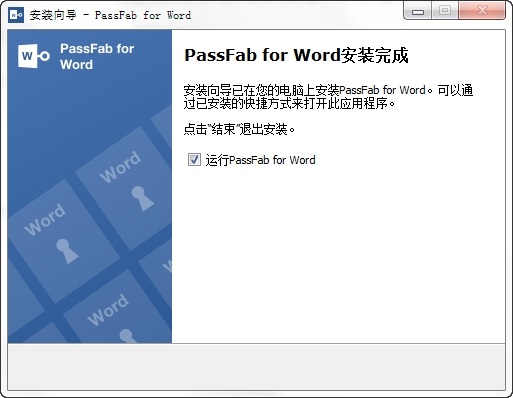Click the disabled maximize button
Screen dimensions: 513x398
point(445,11)
